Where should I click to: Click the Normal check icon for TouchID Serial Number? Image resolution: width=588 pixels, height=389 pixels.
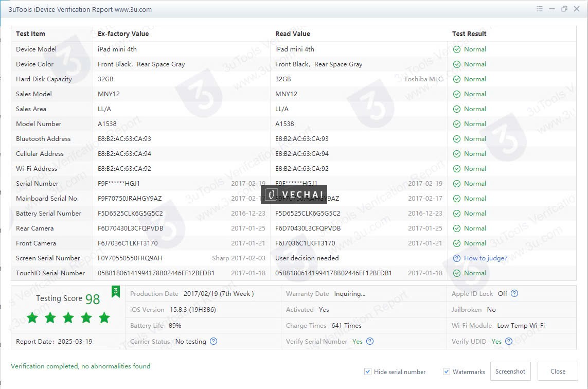[456, 273]
